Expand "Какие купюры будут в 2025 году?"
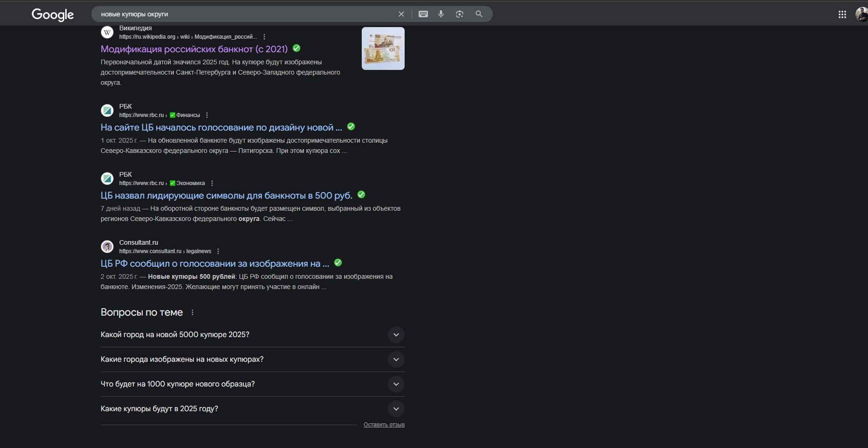 tap(396, 409)
